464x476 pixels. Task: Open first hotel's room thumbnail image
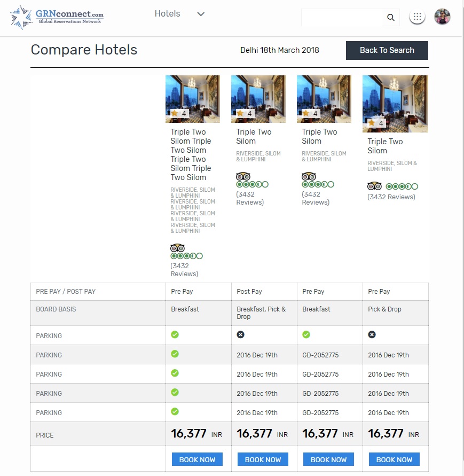[193, 99]
